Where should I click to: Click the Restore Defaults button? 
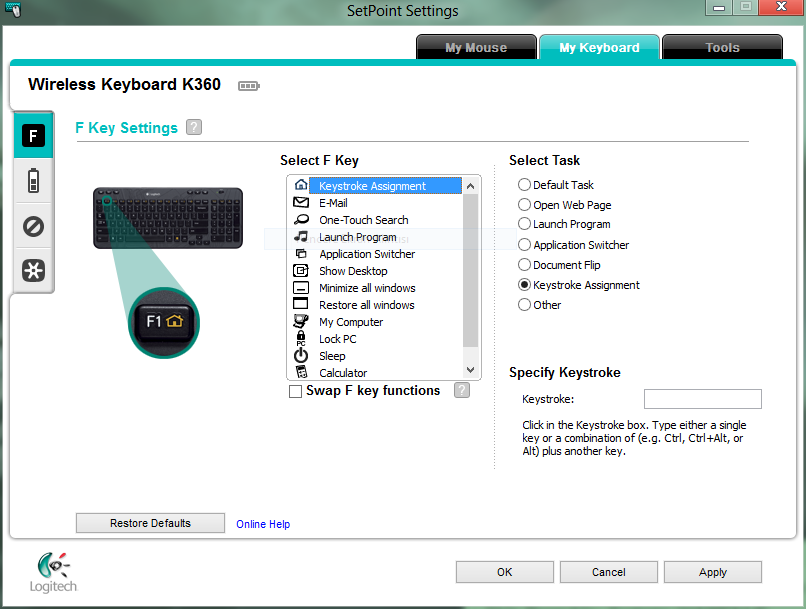[x=150, y=523]
